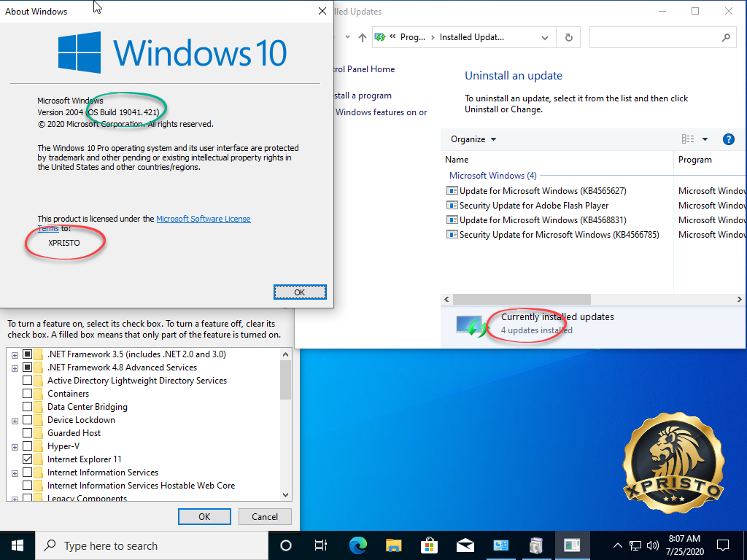Viewport: 747px width, 560px height.
Task: Open the Organize dropdown menu
Action: [x=473, y=139]
